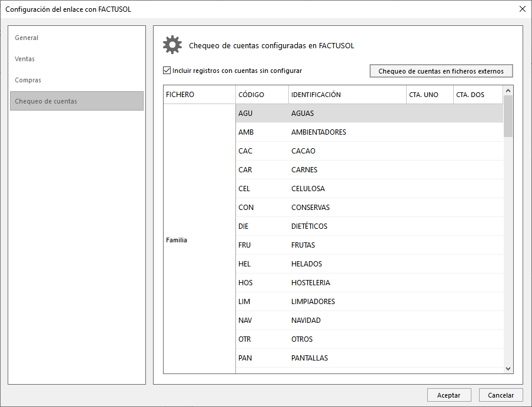Select the HOSTELERIA row

[x=370, y=283]
